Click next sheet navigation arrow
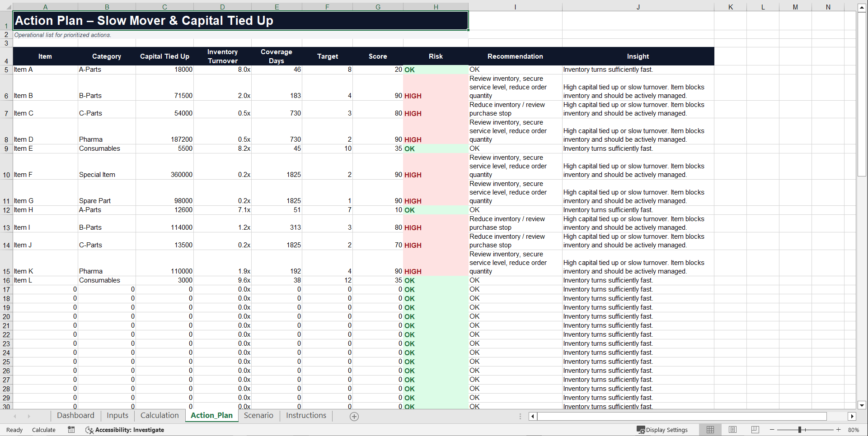This screenshot has width=868, height=436. (29, 417)
